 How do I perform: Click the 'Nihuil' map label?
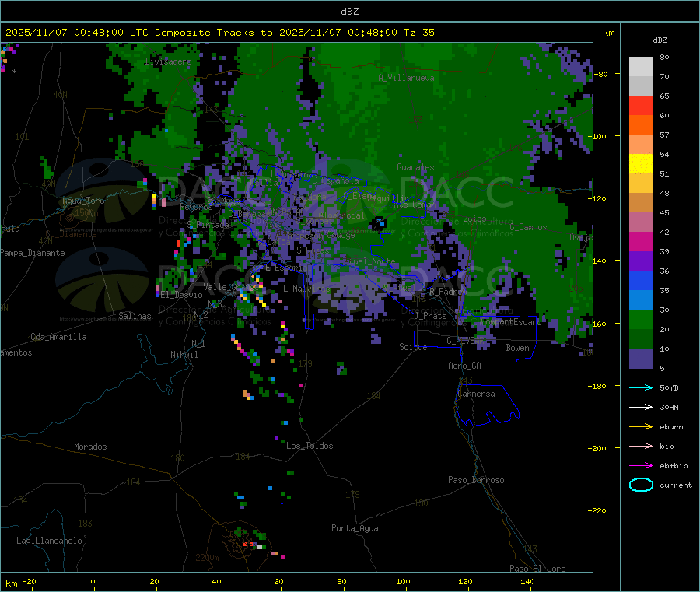pyautogui.click(x=184, y=355)
